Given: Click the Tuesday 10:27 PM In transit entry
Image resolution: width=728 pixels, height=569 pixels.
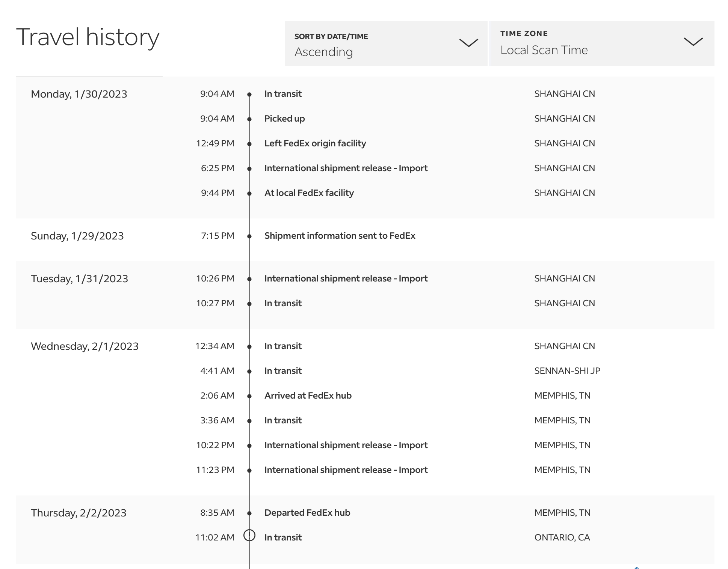Looking at the screenshot, I should [x=283, y=303].
